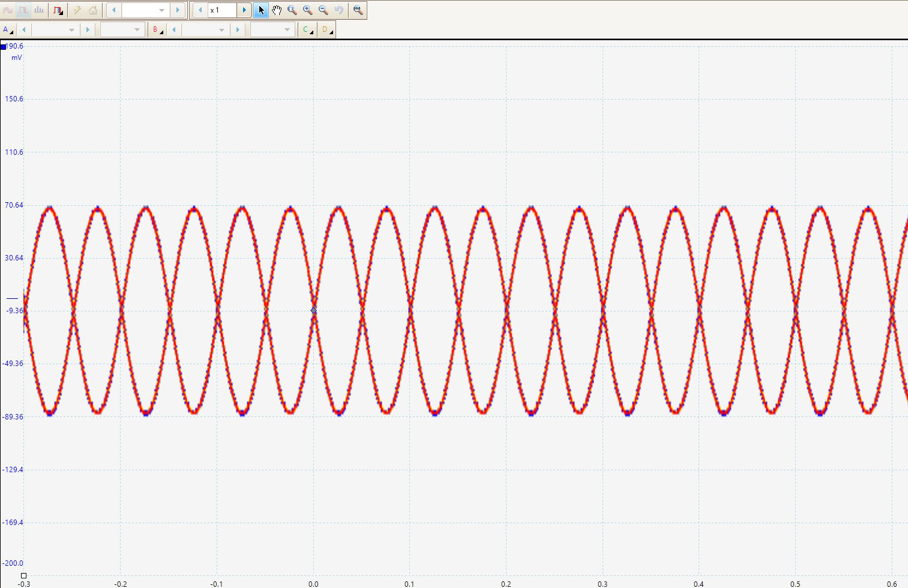Image resolution: width=908 pixels, height=588 pixels.
Task: Click right arrow after the timebase dropdown
Action: point(178,10)
